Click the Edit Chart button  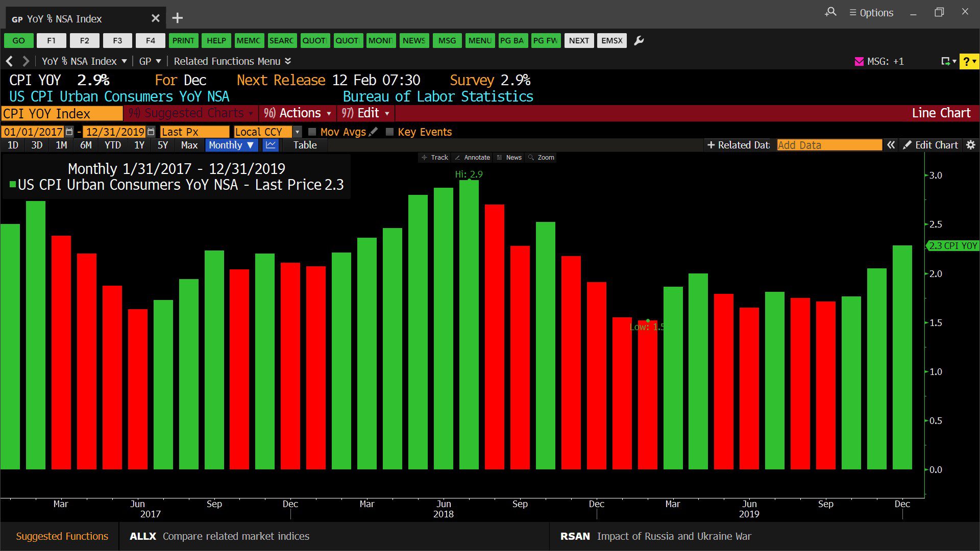coord(930,145)
